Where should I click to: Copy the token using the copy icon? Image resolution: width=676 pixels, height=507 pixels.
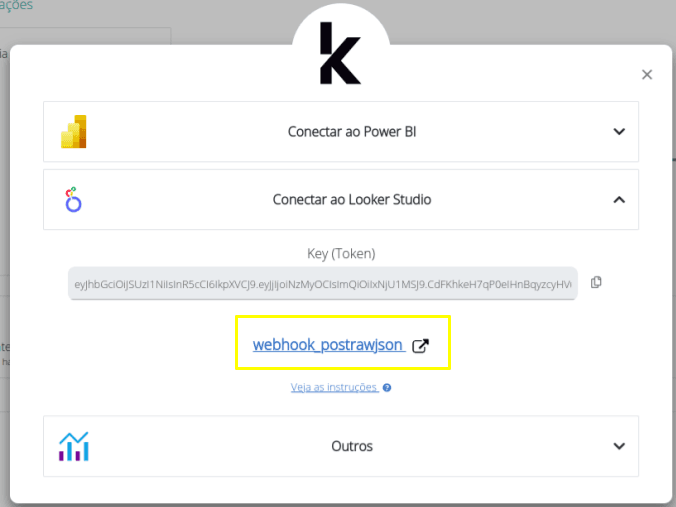coord(596,283)
